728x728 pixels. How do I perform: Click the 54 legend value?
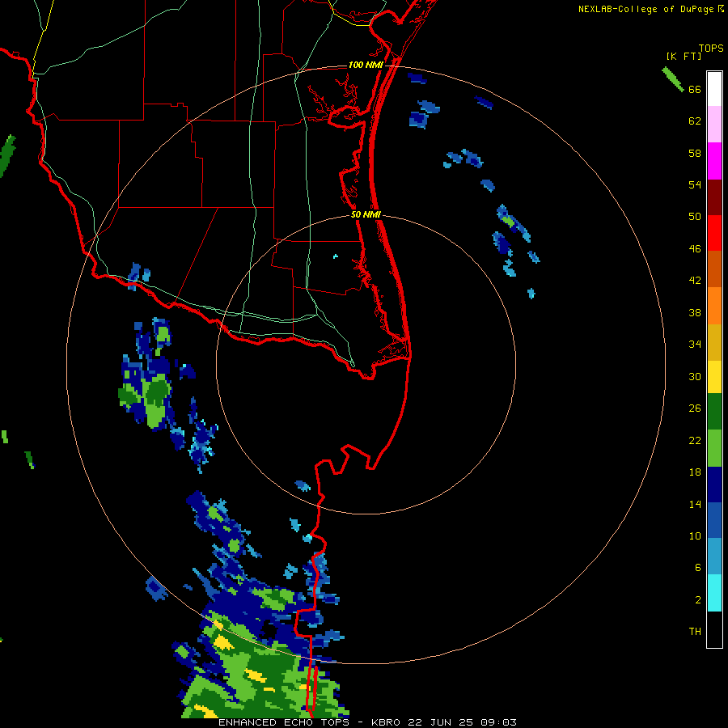[x=695, y=184]
